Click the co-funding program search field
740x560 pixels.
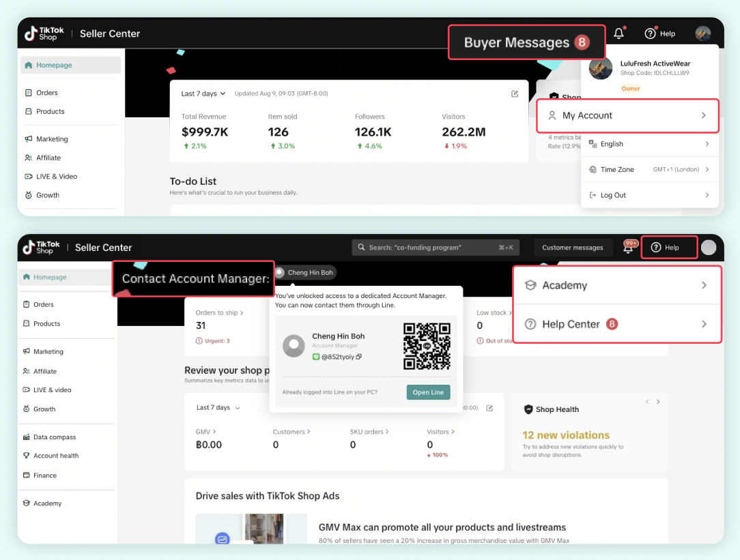pyautogui.click(x=435, y=248)
